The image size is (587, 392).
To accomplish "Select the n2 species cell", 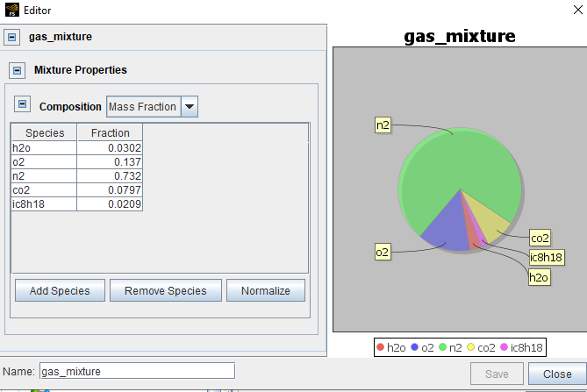I will click(44, 175).
